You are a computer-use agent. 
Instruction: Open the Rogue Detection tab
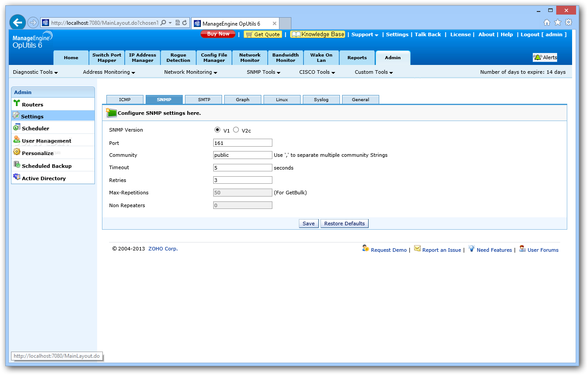[178, 58]
